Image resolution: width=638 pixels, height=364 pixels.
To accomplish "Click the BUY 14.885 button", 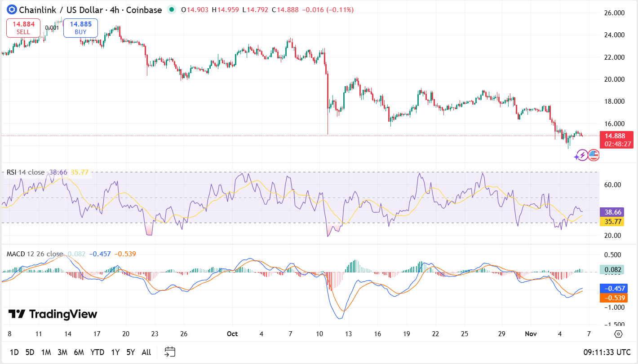I will tap(81, 28).
